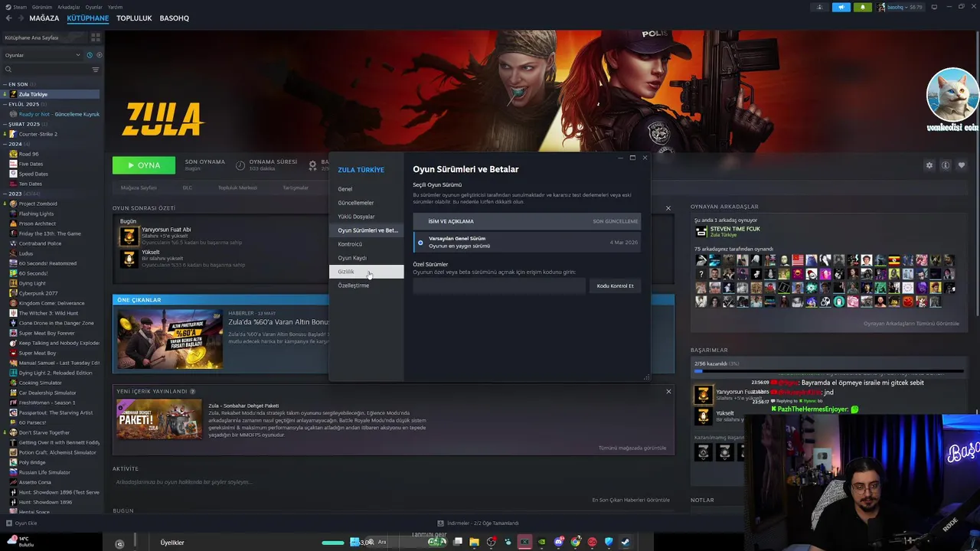Open the Genel properties section
980x551 pixels.
345,189
